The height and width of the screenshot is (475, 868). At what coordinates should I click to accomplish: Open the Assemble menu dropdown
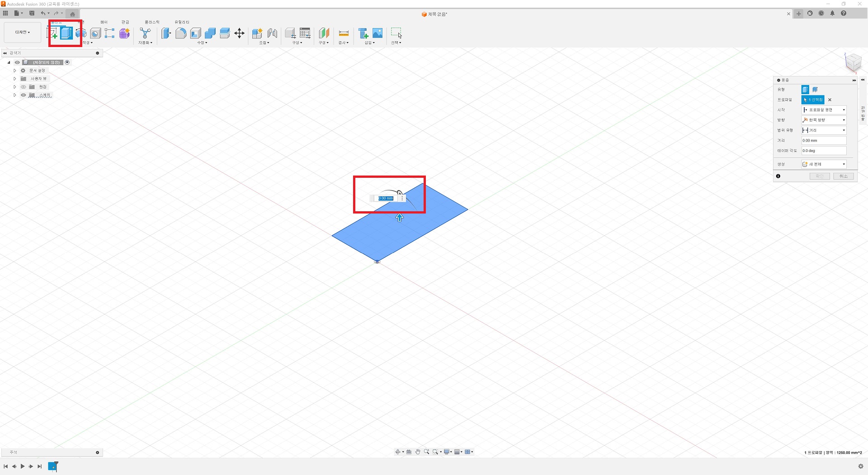pyautogui.click(x=264, y=43)
